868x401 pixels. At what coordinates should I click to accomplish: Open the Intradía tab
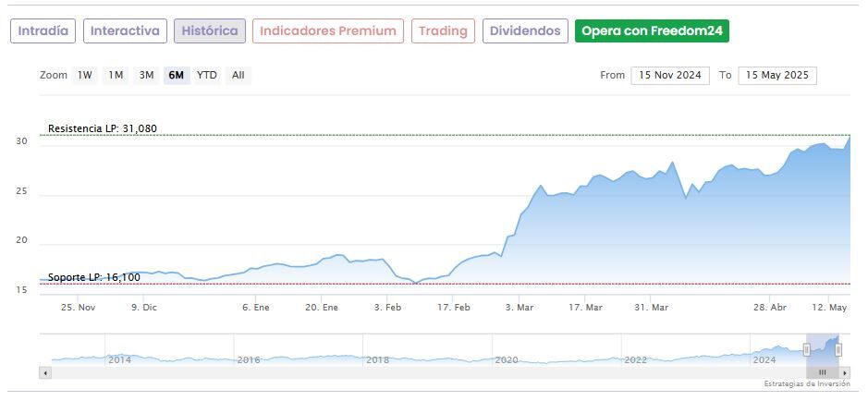pyautogui.click(x=43, y=31)
